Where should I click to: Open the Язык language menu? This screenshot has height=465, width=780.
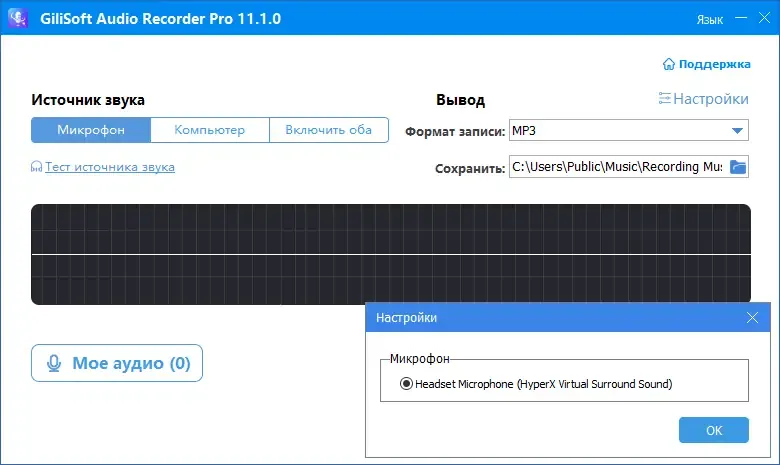pos(710,20)
